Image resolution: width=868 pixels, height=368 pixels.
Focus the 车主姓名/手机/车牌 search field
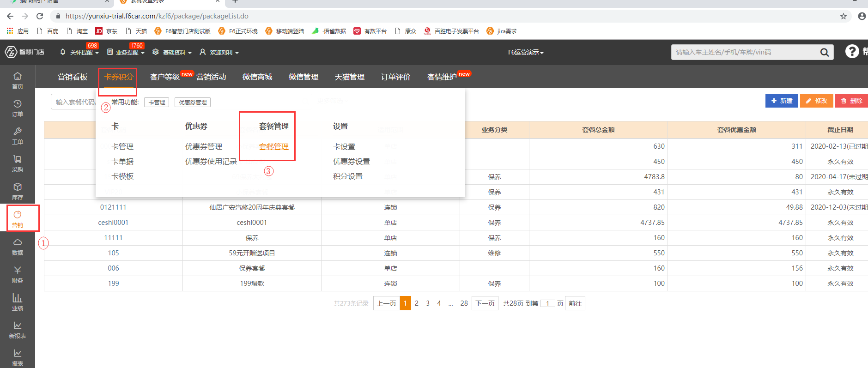point(744,52)
